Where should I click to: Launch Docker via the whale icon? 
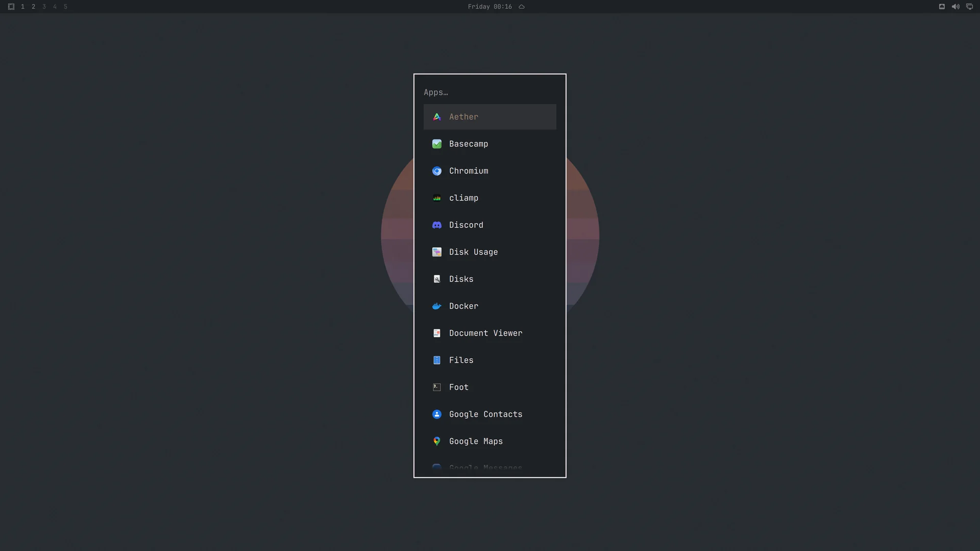[x=437, y=306]
